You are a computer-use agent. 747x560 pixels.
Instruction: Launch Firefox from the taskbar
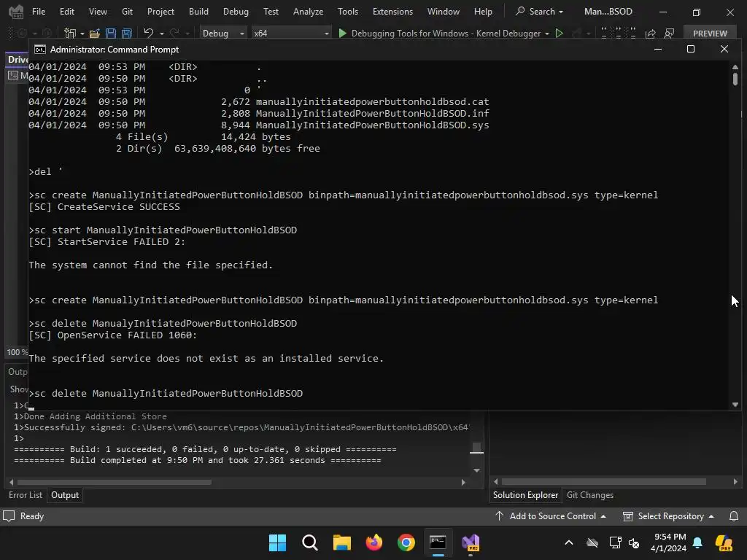[374, 542]
